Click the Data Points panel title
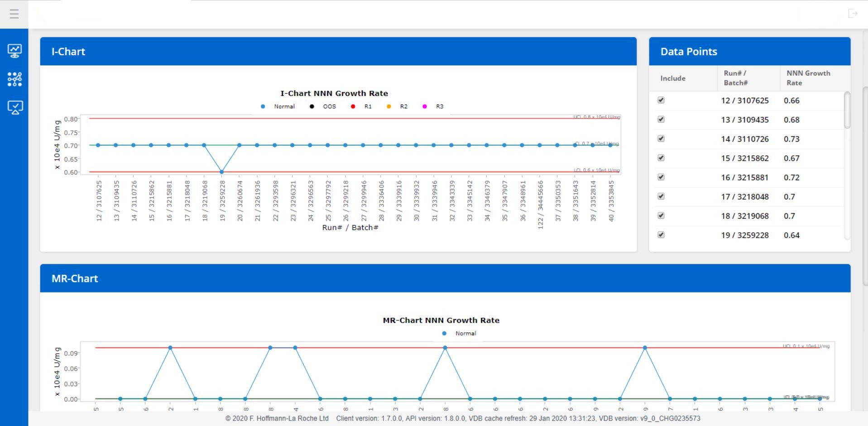Viewport: 868px width, 426px height. (x=689, y=52)
